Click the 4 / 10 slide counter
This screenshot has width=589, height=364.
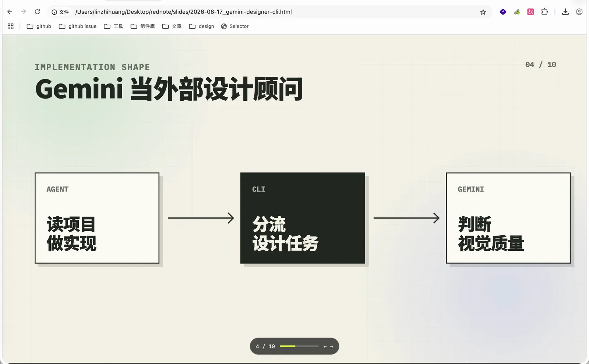pos(265,346)
